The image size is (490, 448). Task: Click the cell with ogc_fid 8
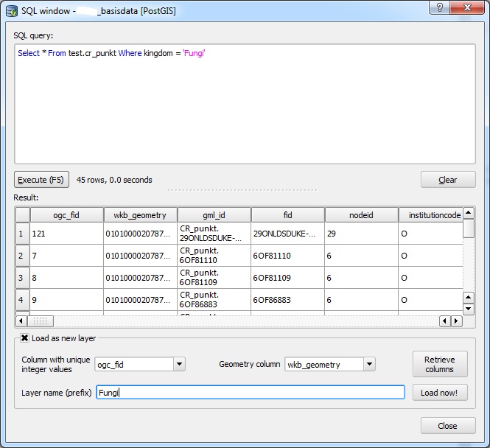coord(66,278)
